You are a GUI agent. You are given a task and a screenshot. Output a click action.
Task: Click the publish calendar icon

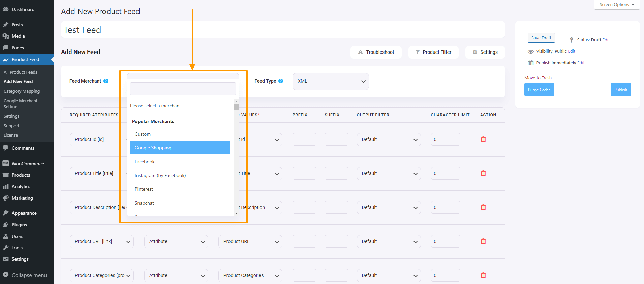click(531, 63)
